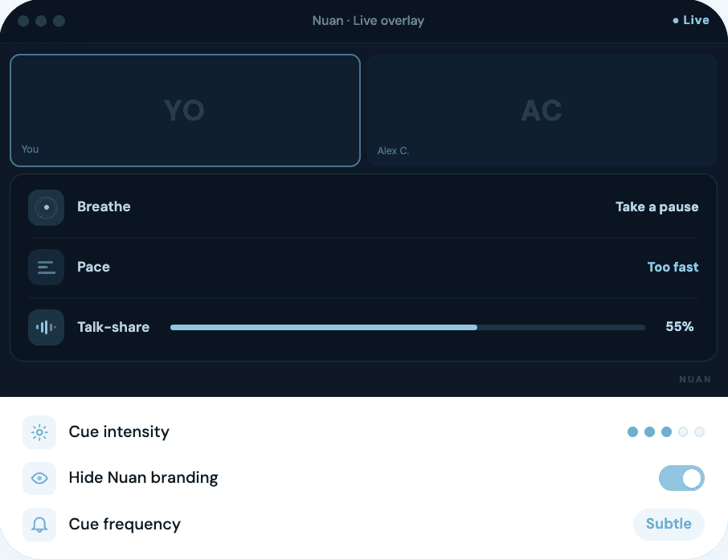Image resolution: width=728 pixels, height=560 pixels.
Task: Select the Breathe cue icon
Action: coord(46,207)
